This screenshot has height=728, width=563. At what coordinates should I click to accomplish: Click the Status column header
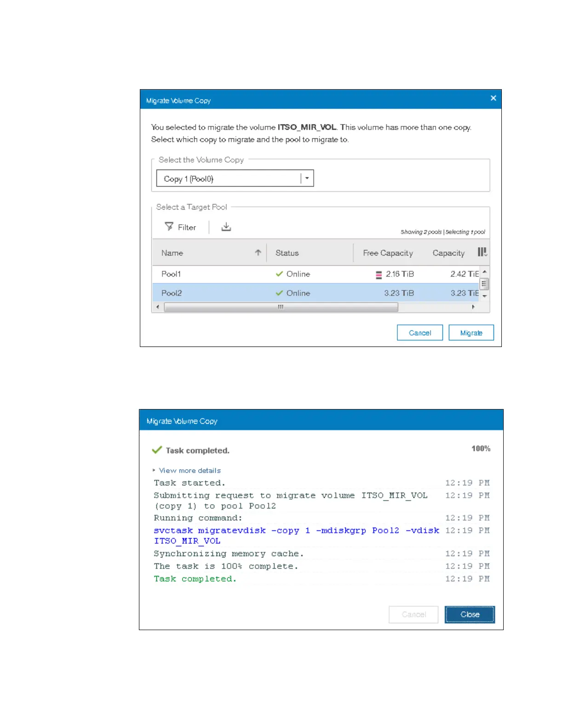pyautogui.click(x=287, y=253)
